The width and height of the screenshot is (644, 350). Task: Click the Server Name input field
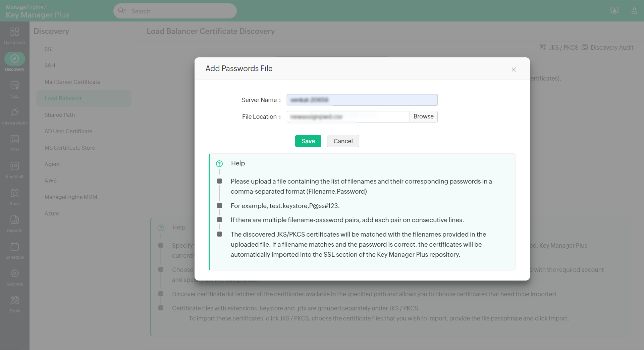[362, 100]
